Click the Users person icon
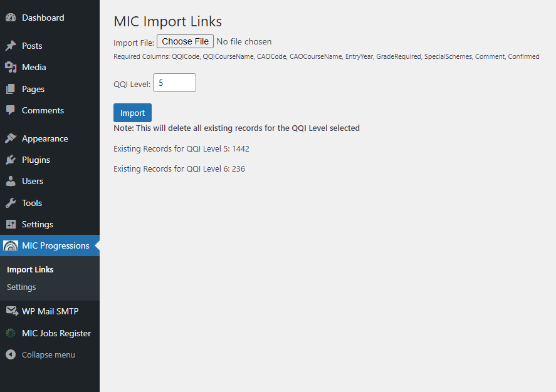 11,181
